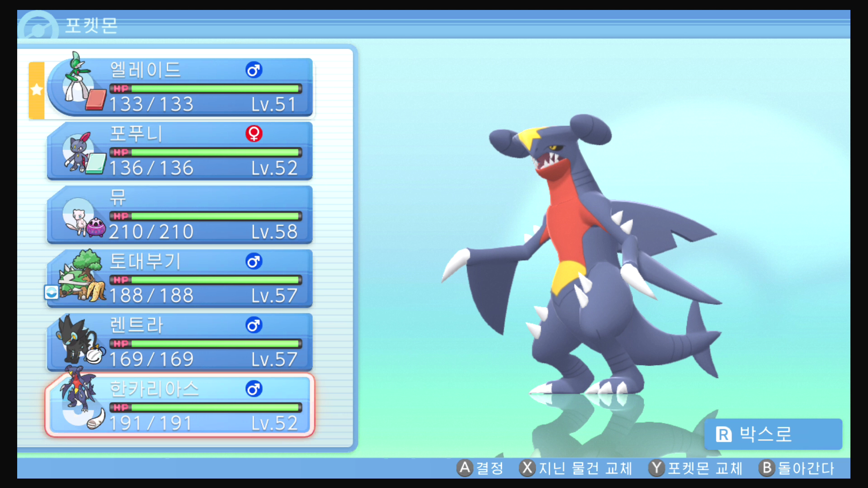The image size is (868, 488).
Task: Click the HP bar of 포푸니
Action: 206,152
